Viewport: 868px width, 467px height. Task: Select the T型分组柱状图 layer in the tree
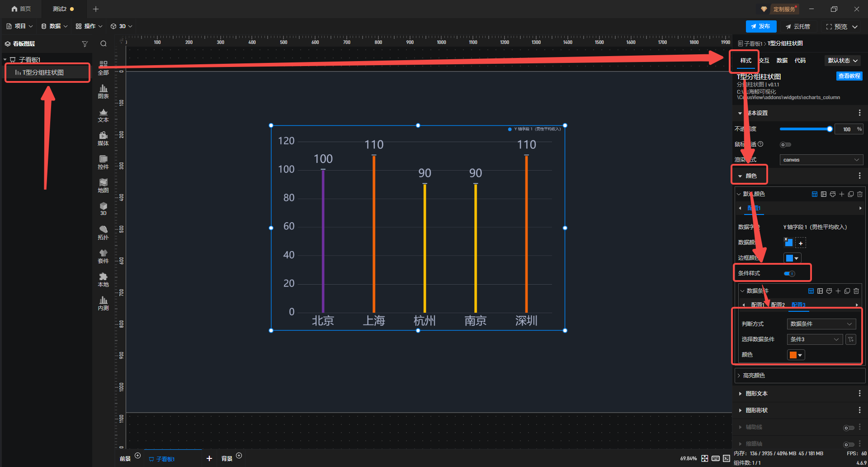pos(43,72)
